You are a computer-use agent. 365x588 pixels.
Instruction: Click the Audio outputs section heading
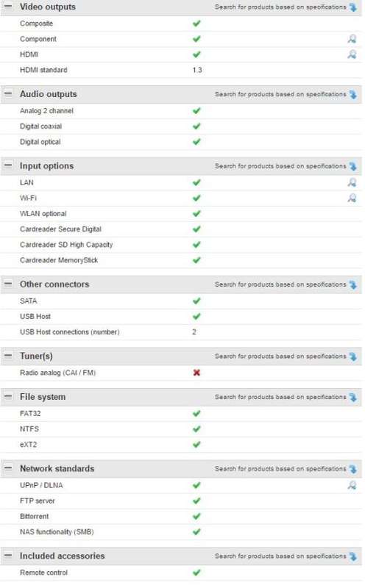click(49, 94)
